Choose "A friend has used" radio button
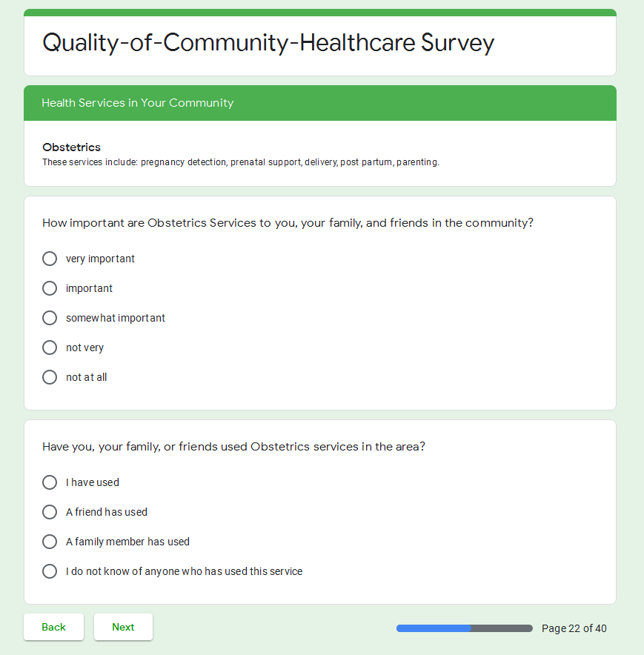Screen dimensions: 644x655 click(x=50, y=512)
